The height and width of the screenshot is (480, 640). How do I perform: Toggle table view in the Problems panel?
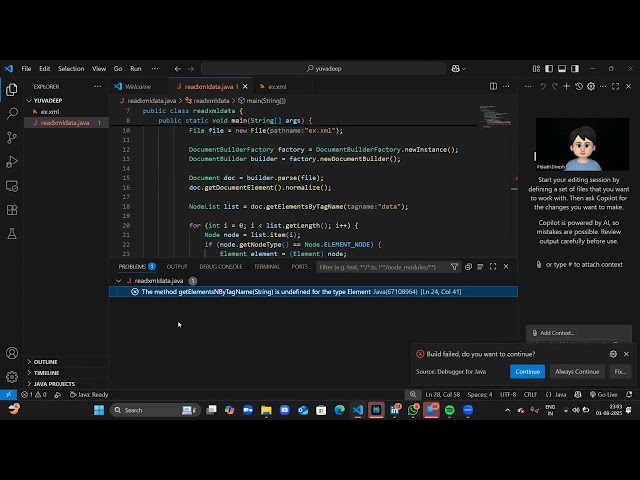click(480, 267)
